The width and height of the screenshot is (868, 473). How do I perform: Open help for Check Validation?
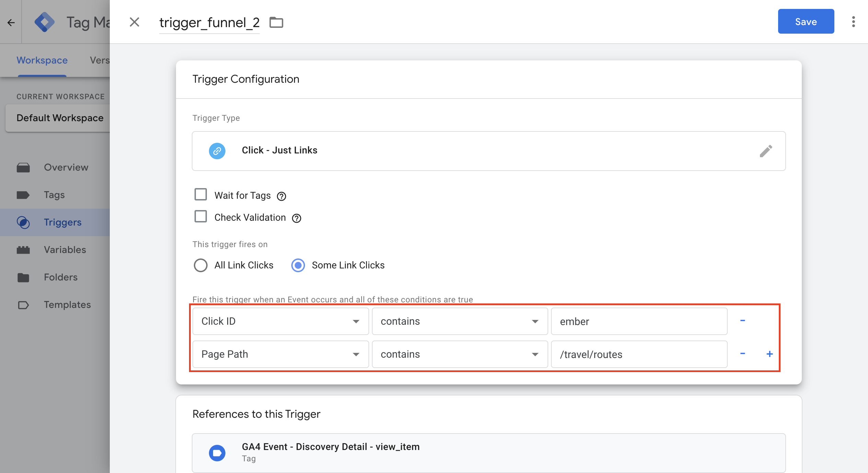click(x=297, y=218)
